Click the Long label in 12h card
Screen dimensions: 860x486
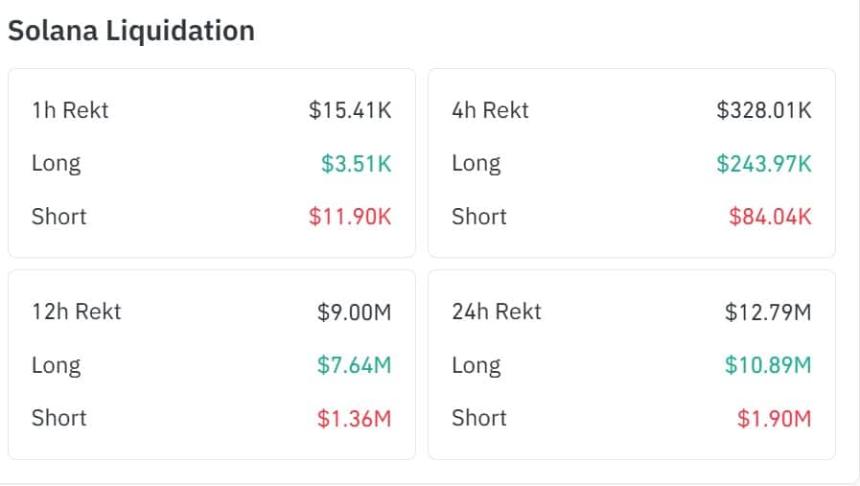click(x=56, y=365)
